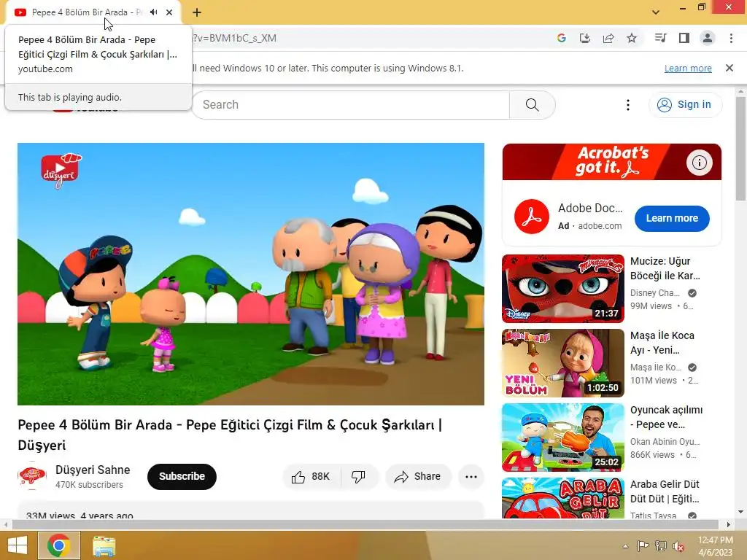Expand the tab search chevron in the title bar
This screenshot has width=747, height=560.
point(656,12)
